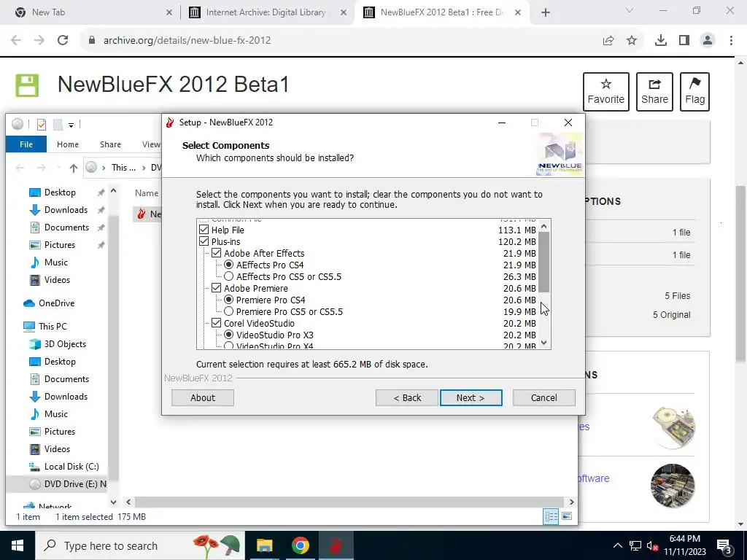Click NewBlueFX setup icon on taskbar
Viewport: 747px width, 560px height.
(336, 545)
